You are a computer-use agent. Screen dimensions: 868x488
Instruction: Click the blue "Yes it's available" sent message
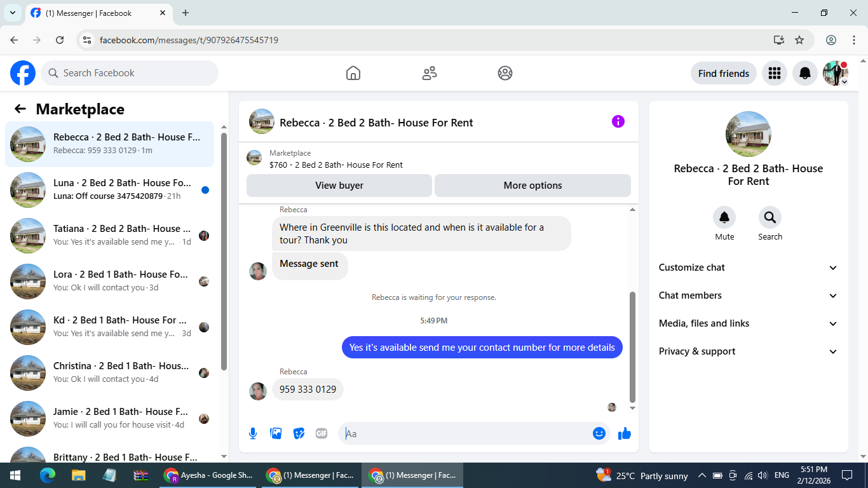pyautogui.click(x=482, y=348)
